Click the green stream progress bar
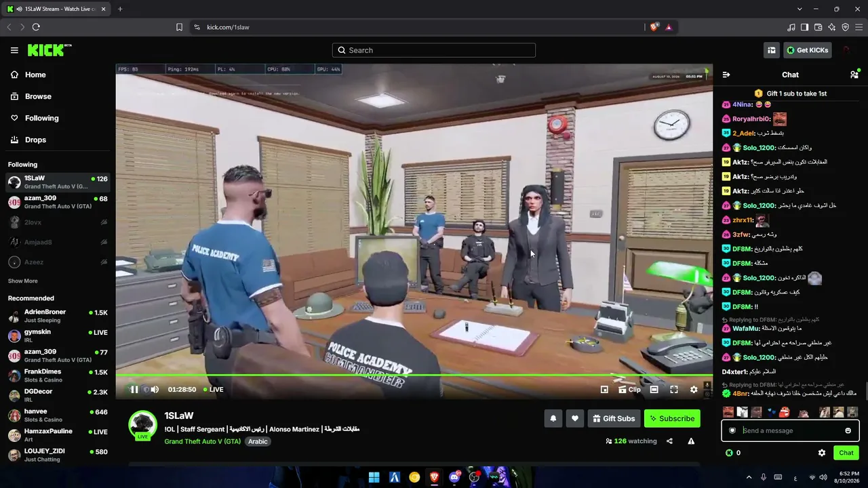Image resolution: width=868 pixels, height=488 pixels. (x=414, y=375)
